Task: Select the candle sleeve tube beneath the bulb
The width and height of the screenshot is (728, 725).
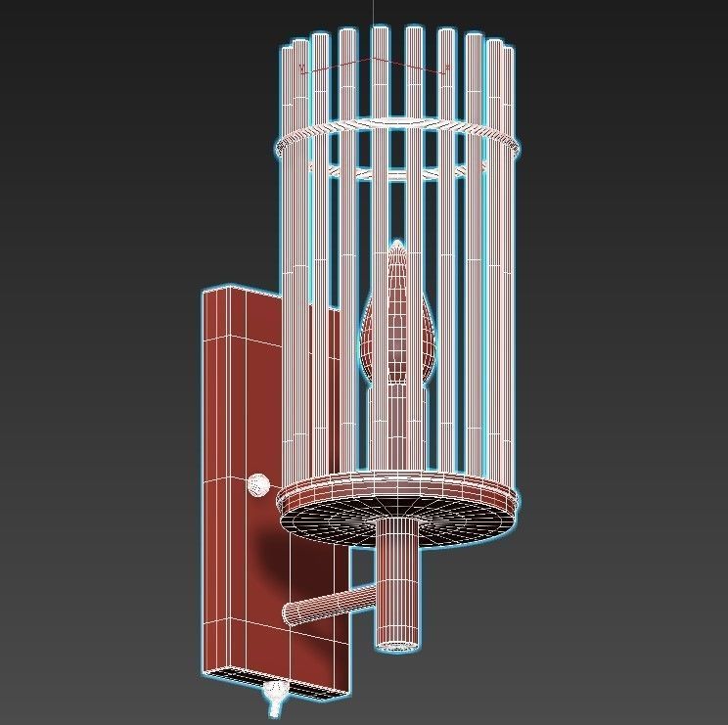Action: 396,430
